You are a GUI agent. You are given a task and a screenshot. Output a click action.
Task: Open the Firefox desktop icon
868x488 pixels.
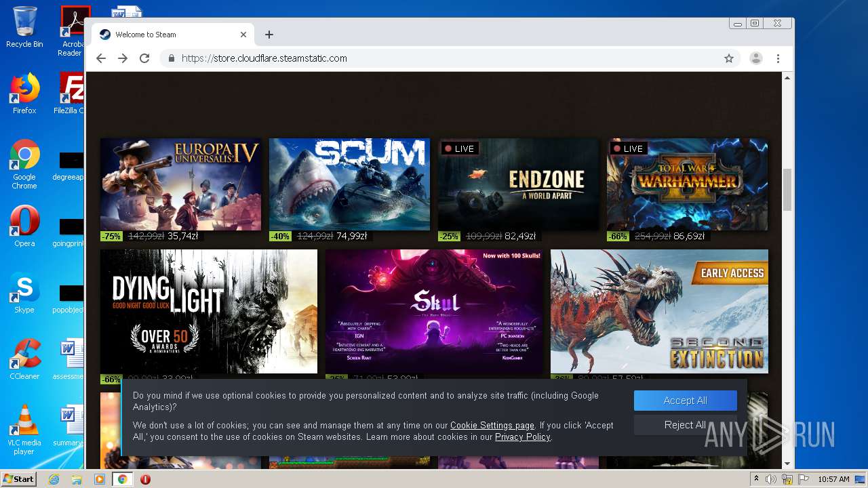pos(24,94)
